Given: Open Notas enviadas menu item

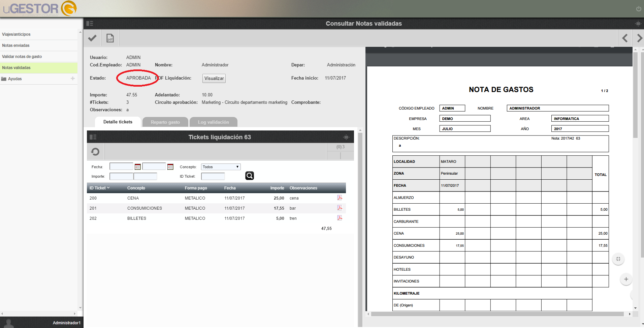Looking at the screenshot, I should pos(39,46).
